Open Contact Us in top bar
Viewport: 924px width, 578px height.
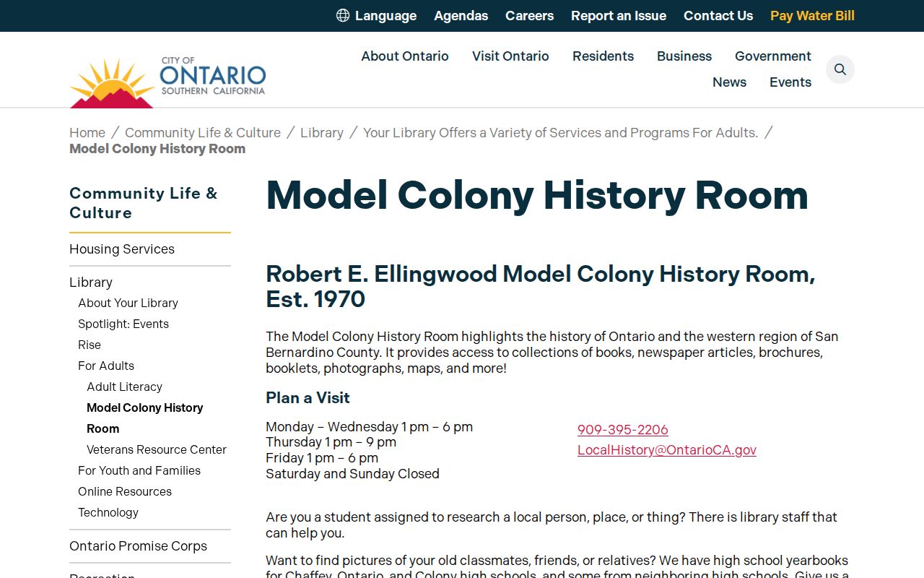[x=718, y=15]
